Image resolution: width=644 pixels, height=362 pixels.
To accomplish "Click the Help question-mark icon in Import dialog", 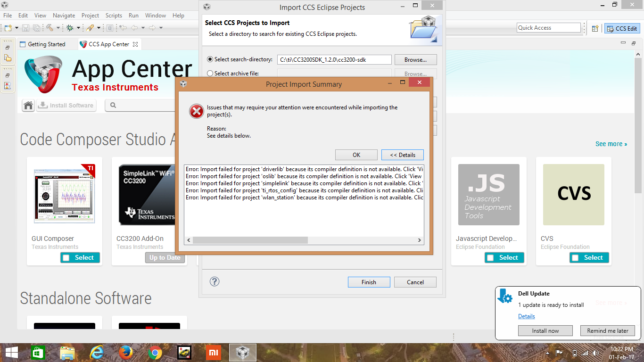I will click(x=215, y=281).
